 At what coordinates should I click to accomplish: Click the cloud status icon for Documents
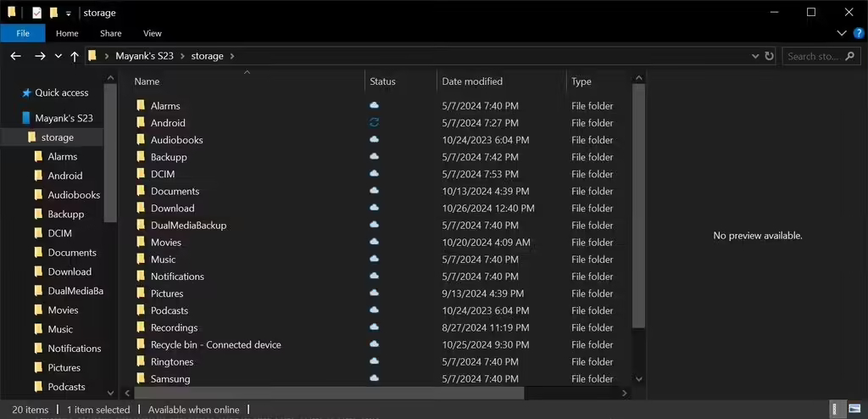pyautogui.click(x=374, y=190)
